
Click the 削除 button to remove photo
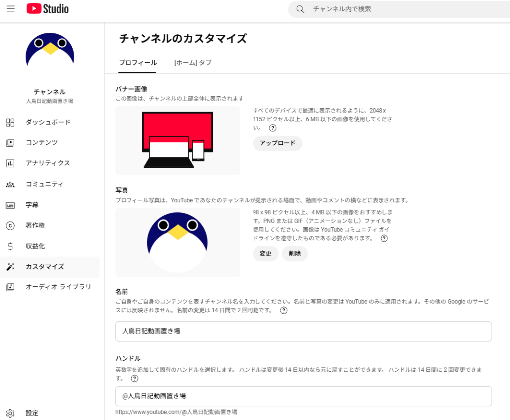pos(295,254)
